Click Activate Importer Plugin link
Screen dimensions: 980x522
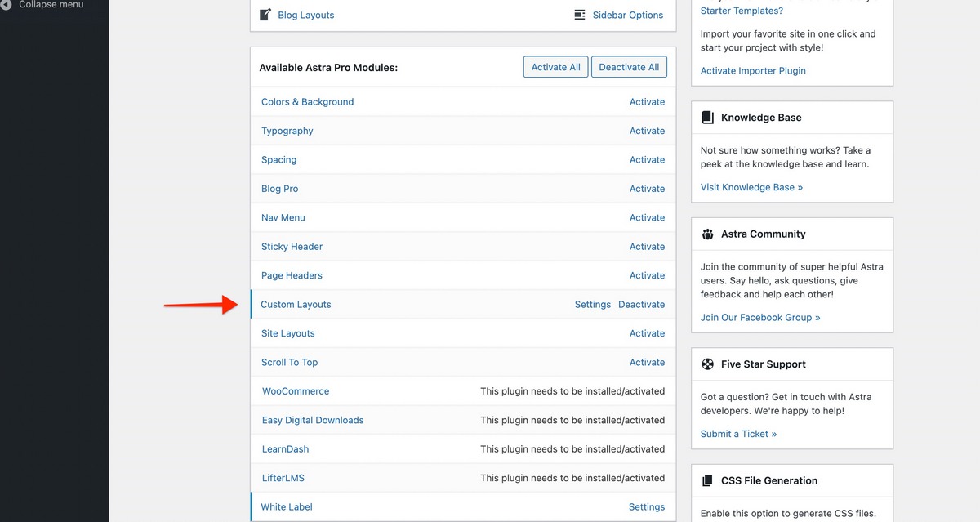(753, 71)
